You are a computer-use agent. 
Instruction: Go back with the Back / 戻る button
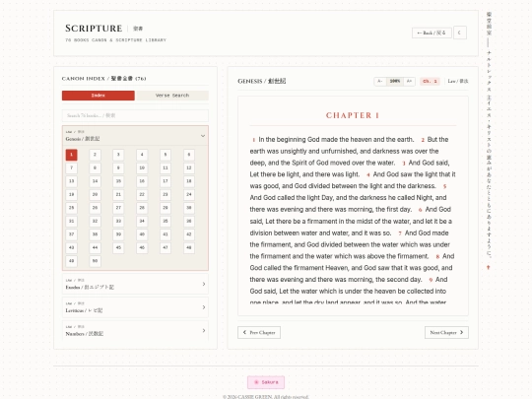(432, 33)
